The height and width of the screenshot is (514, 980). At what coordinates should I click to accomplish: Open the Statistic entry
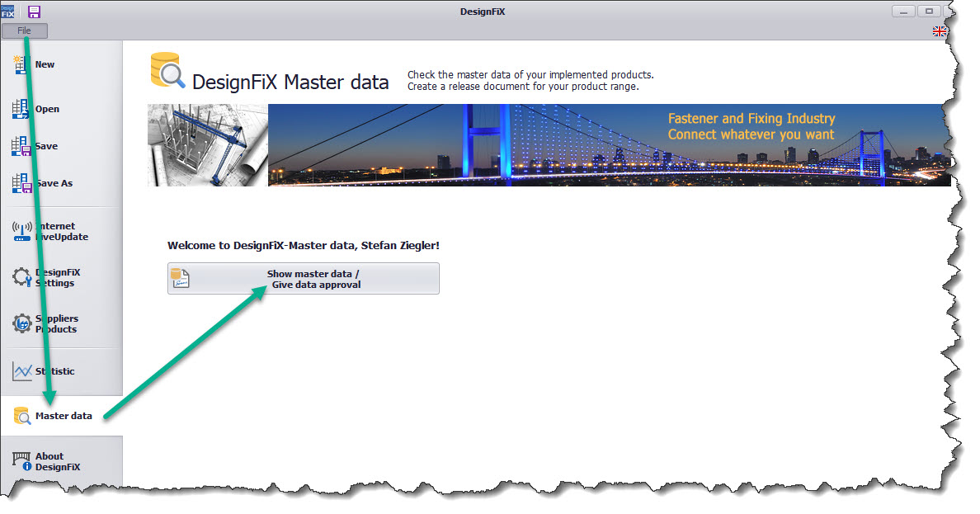pos(55,371)
